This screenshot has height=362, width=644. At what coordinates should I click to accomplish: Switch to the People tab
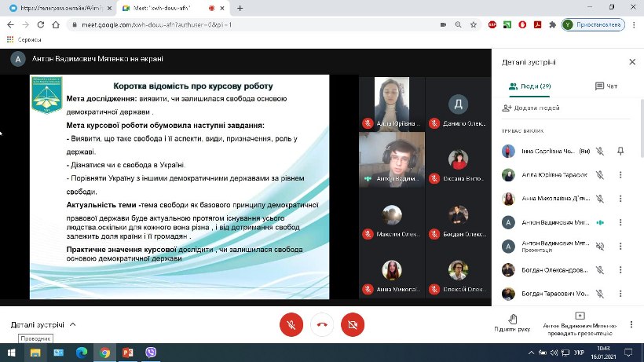530,86
